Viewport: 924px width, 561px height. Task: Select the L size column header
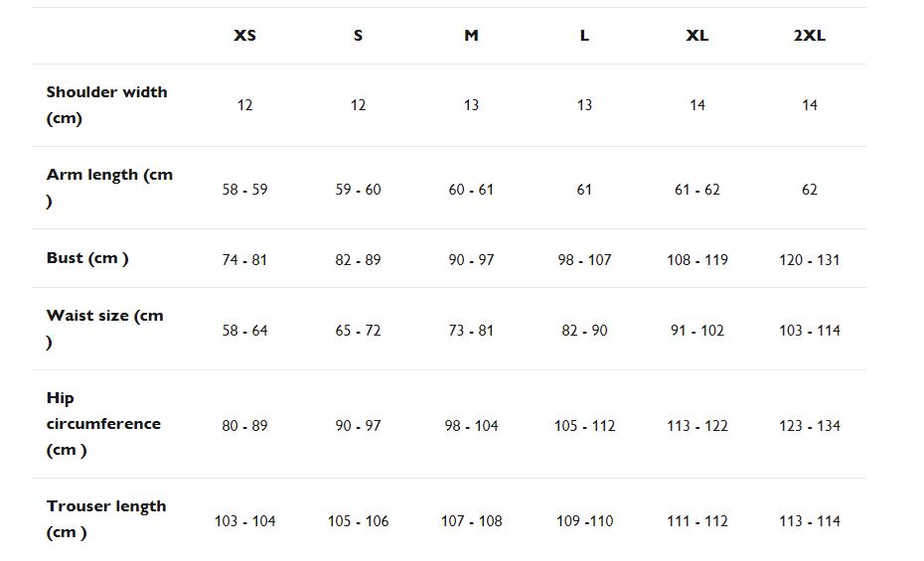584,36
